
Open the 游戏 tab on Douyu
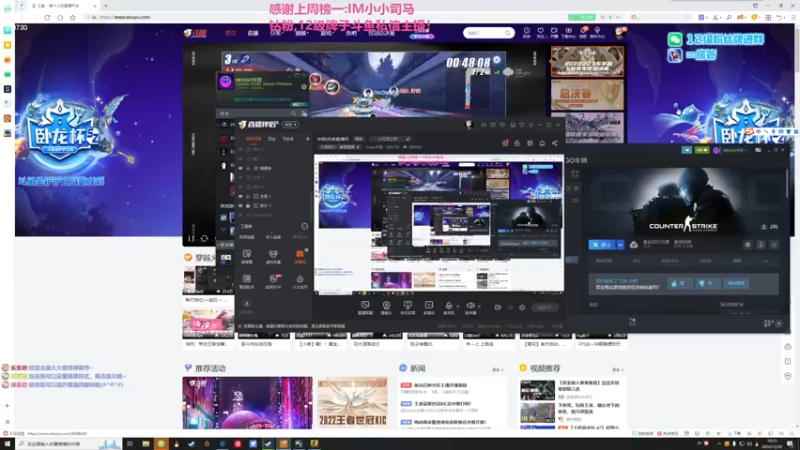326,33
